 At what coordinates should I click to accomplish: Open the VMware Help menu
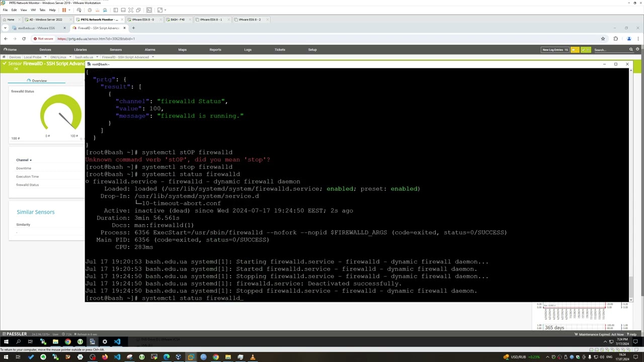pos(52,10)
